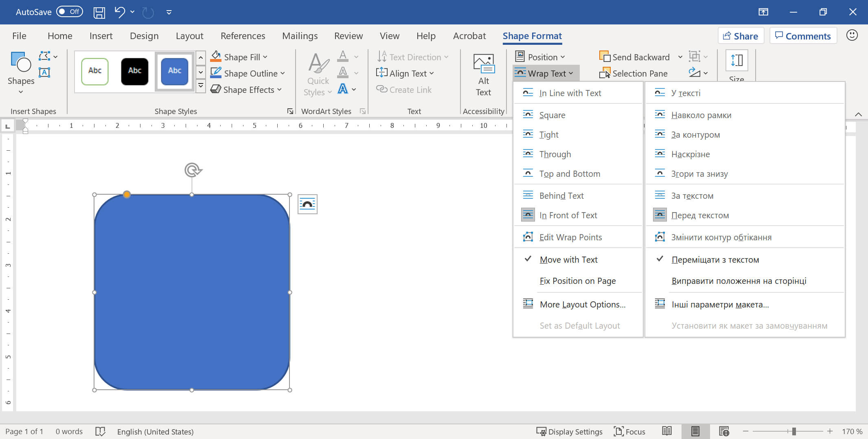Open the Alt Text accessibility tool
Viewport: 868px width, 439px height.
[483, 75]
